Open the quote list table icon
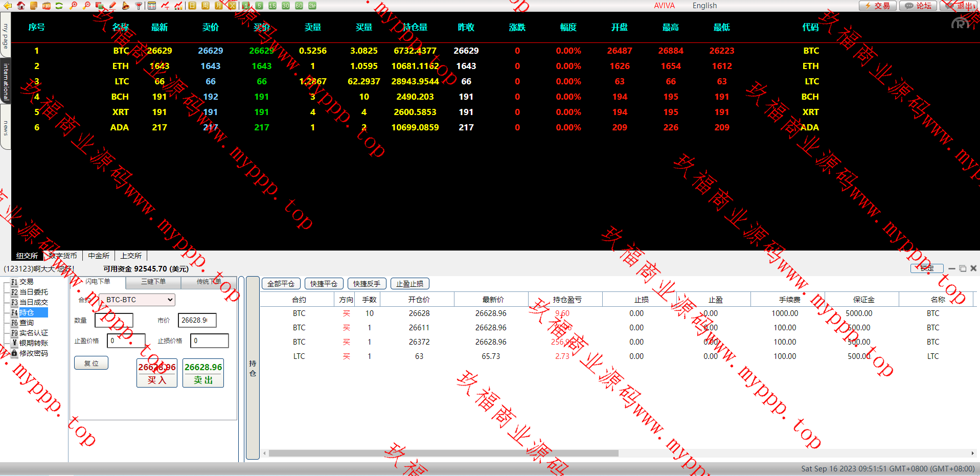 tap(152, 6)
